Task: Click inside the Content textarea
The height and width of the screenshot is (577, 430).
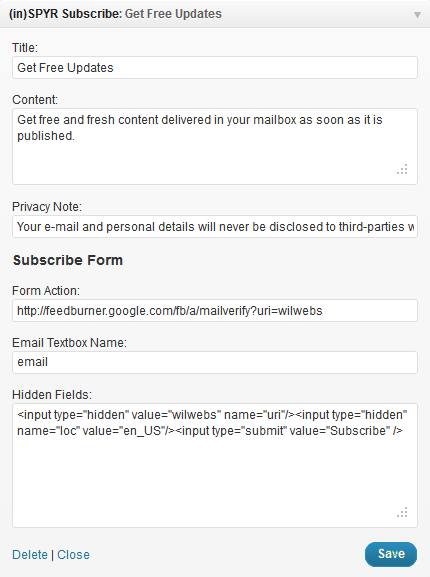Action: point(215,146)
